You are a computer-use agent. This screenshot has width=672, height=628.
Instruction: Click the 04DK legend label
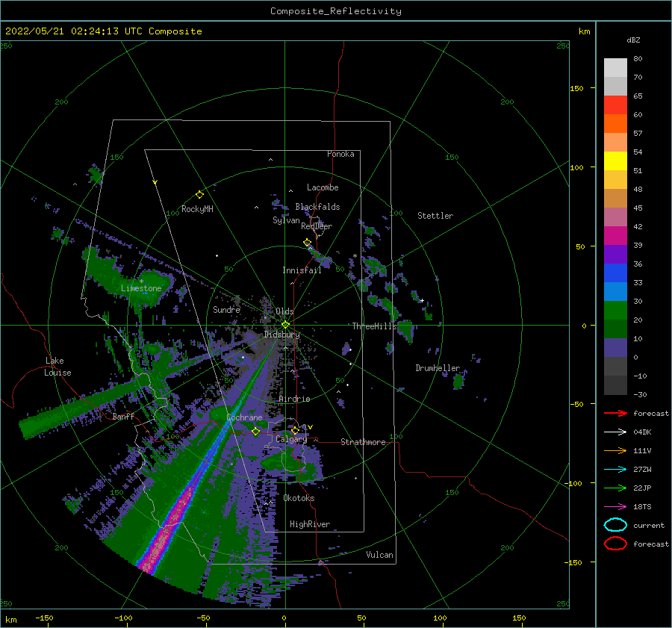pyautogui.click(x=642, y=432)
